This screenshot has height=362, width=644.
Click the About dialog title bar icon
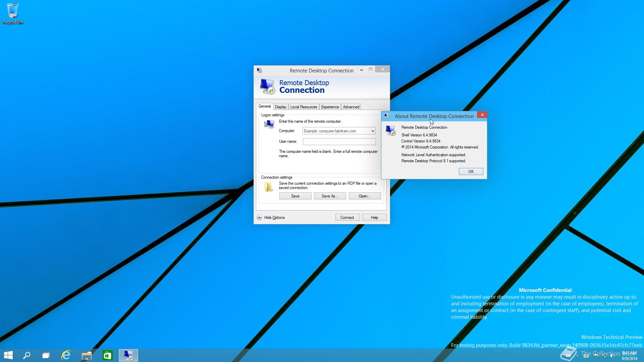coord(387,116)
